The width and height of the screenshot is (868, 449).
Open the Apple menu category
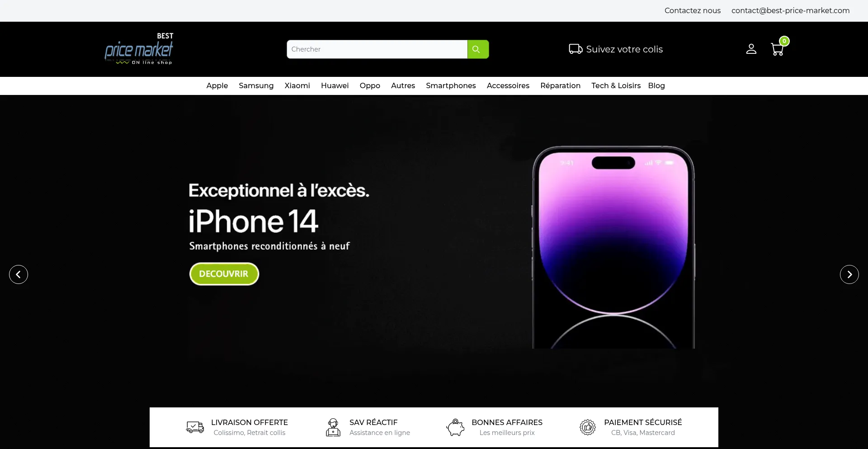217,85
